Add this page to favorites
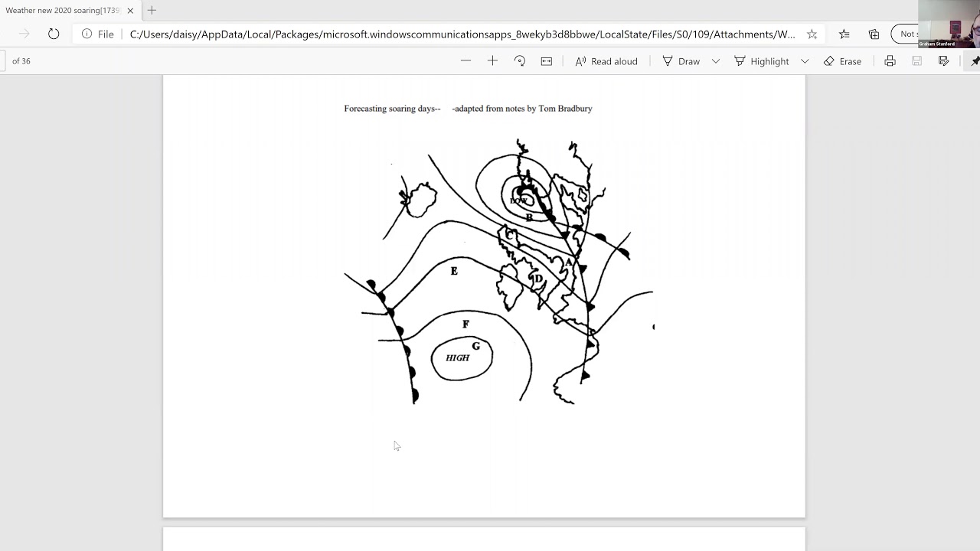The height and width of the screenshot is (551, 980). point(812,34)
